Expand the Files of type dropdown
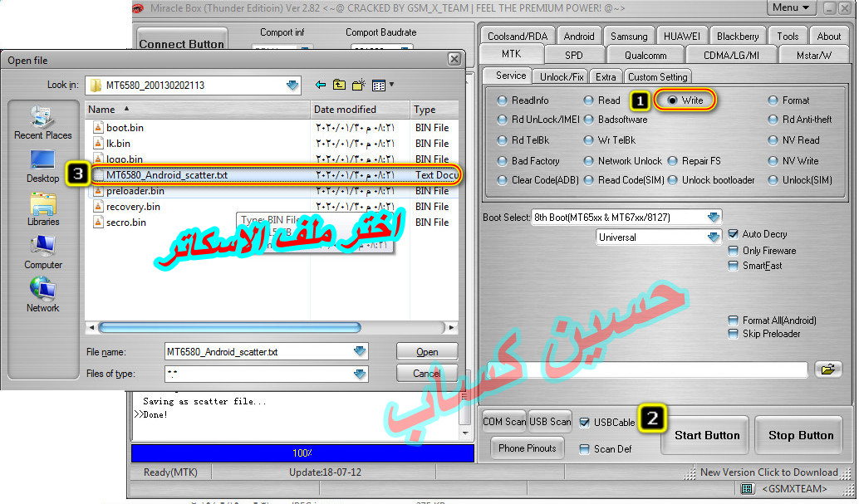This screenshot has height=504, width=859. coord(360,374)
